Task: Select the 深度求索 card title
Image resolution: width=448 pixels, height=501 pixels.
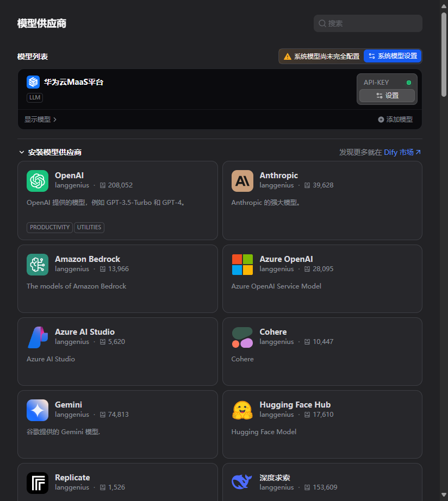Action: [275, 478]
